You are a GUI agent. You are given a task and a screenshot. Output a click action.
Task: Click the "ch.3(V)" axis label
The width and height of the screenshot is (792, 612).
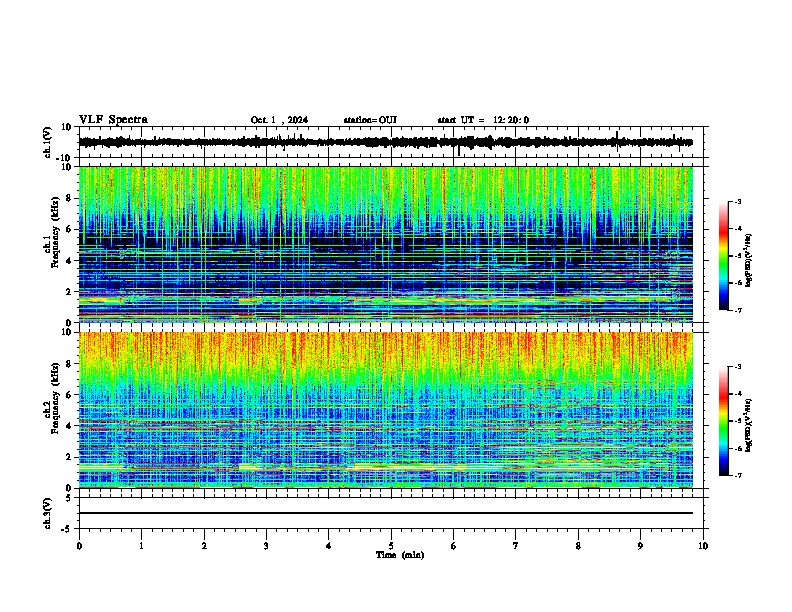tap(48, 514)
